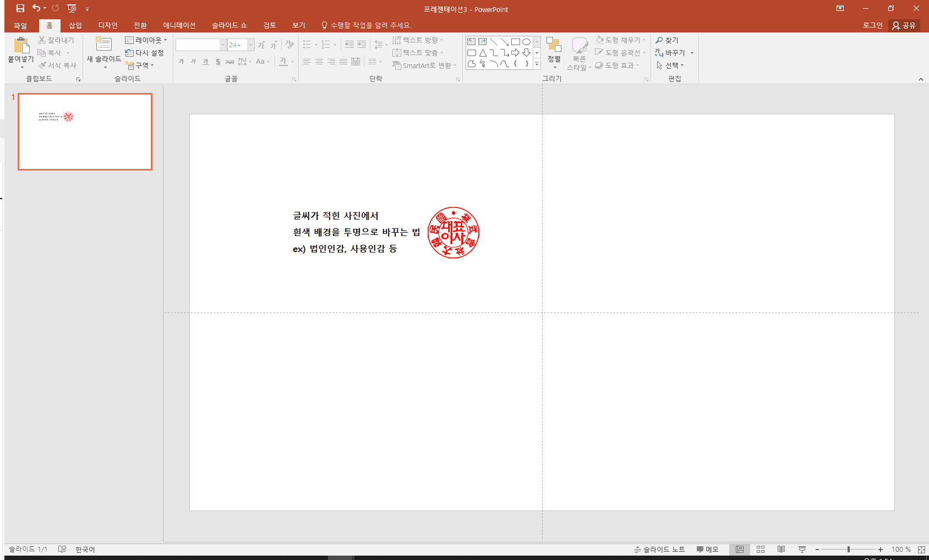This screenshot has width=929, height=560.
Task: Click the New Slide (새 슬라이드) icon
Action: pos(103,45)
